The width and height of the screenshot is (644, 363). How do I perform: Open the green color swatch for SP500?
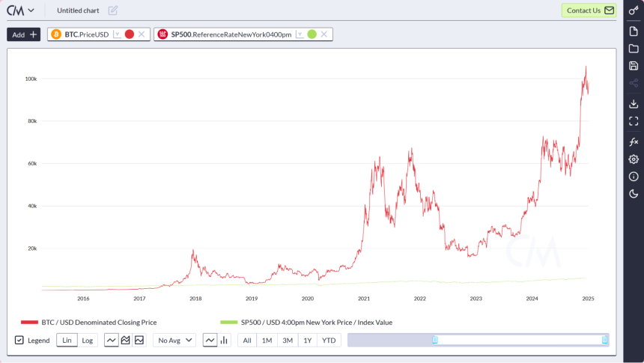coord(312,34)
